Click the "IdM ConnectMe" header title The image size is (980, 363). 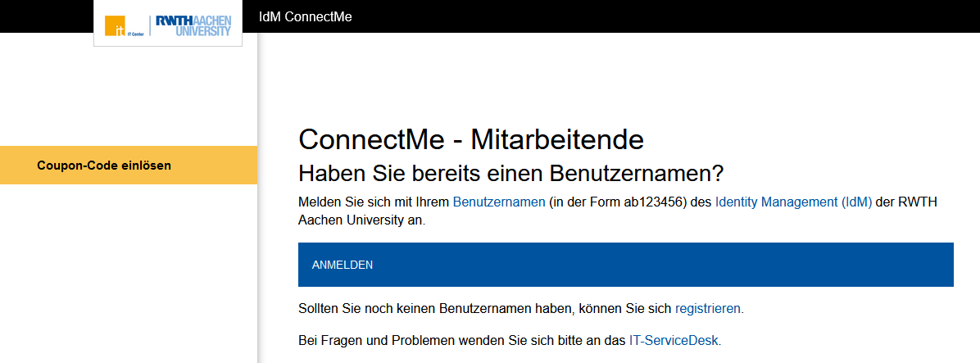[x=305, y=16]
